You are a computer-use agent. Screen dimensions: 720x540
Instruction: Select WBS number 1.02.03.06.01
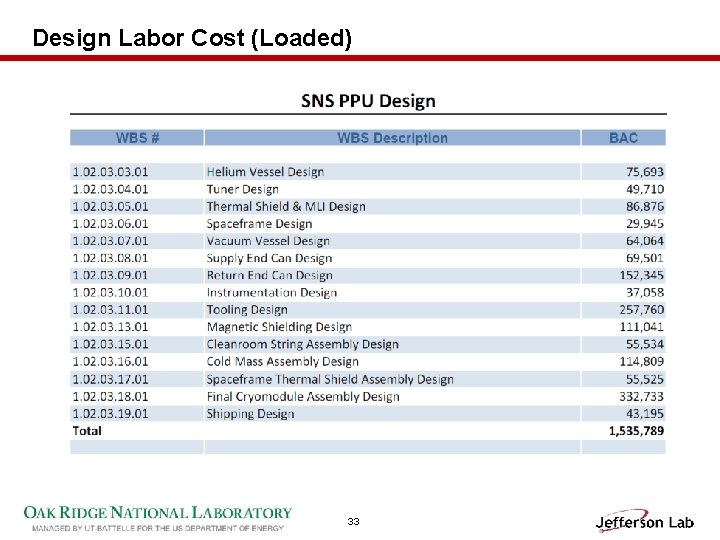(111, 224)
